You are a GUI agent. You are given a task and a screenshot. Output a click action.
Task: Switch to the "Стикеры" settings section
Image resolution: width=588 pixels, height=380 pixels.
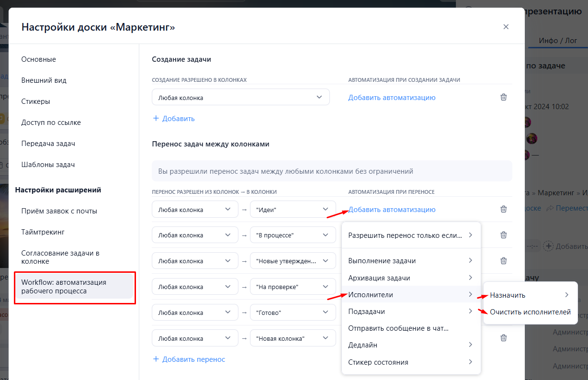pos(36,101)
